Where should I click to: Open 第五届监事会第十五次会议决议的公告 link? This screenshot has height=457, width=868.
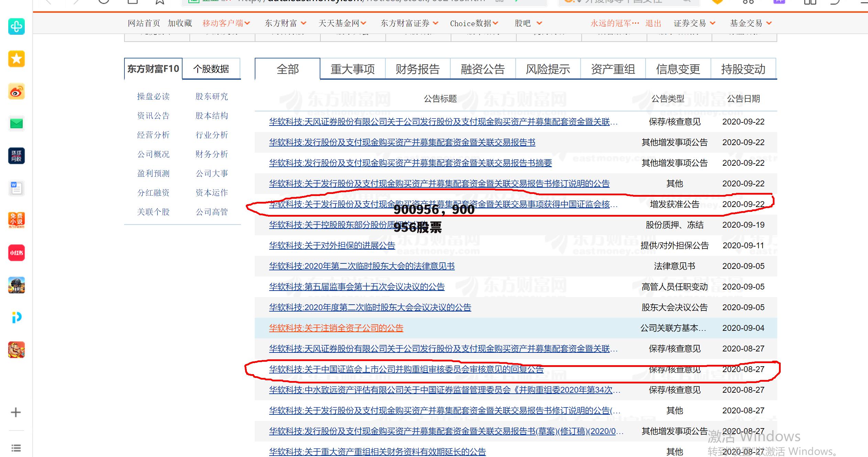(357, 287)
